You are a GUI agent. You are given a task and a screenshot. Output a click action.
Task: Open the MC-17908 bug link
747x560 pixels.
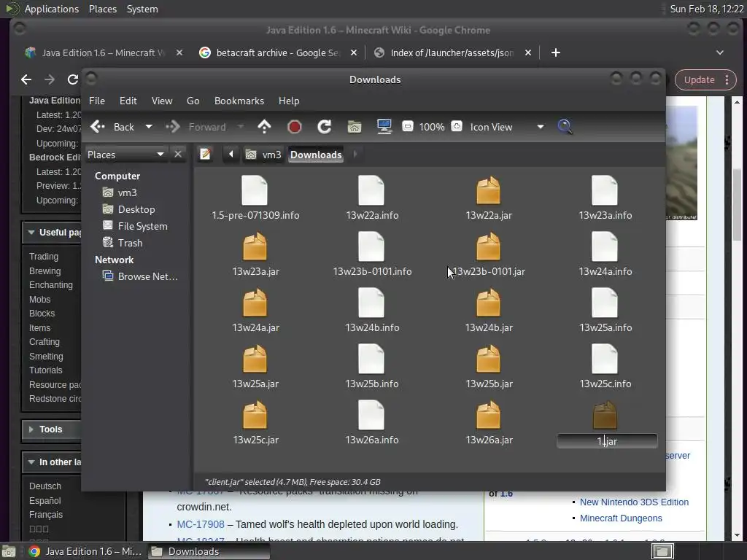(201, 524)
